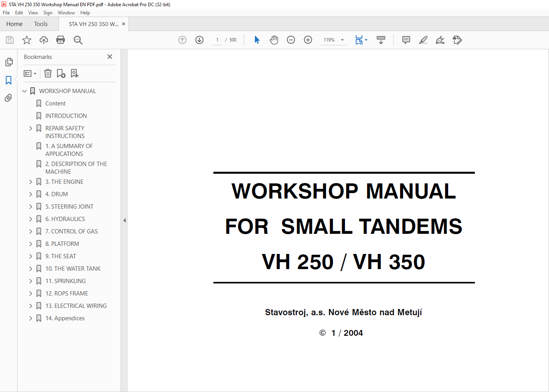The height and width of the screenshot is (392, 549).
Task: Open page thumbnails panel
Action: point(9,62)
